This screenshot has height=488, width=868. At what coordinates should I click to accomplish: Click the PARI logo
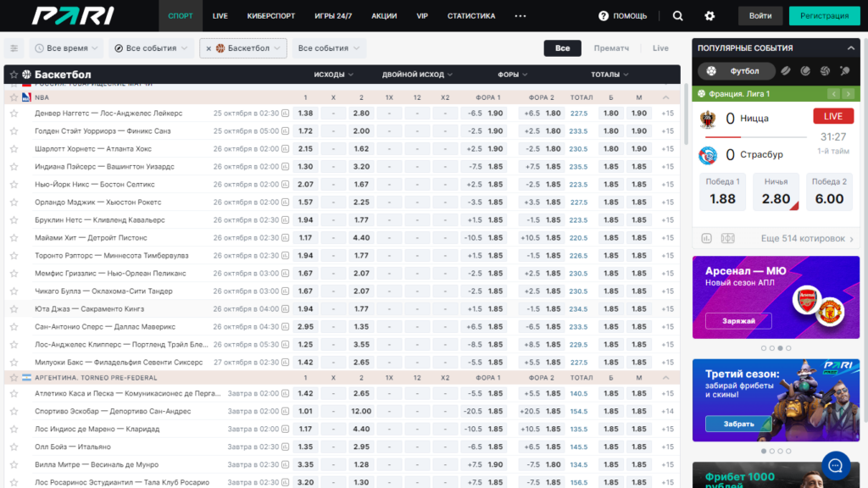[73, 16]
